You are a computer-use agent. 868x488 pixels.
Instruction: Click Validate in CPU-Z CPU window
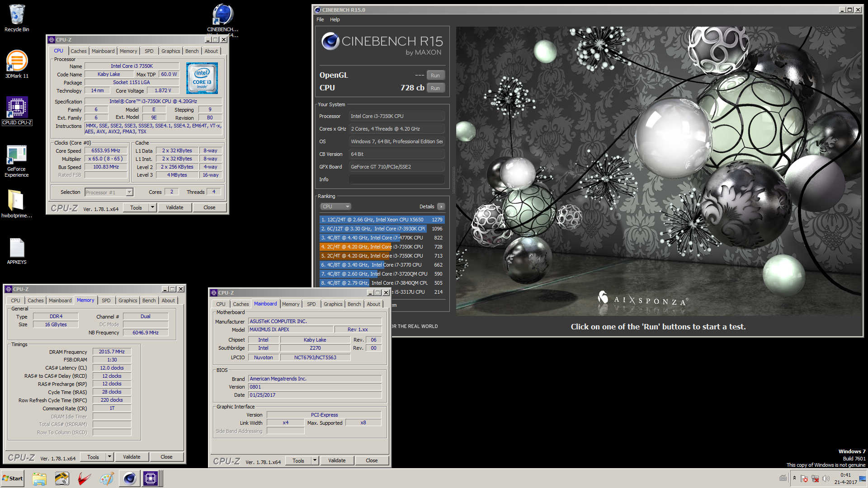(x=175, y=207)
